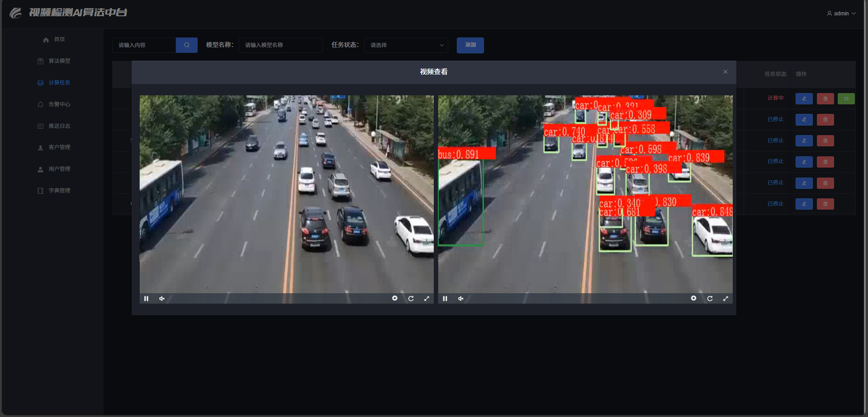Click the left original video frame
This screenshot has width=868, height=417.
coord(286,199)
